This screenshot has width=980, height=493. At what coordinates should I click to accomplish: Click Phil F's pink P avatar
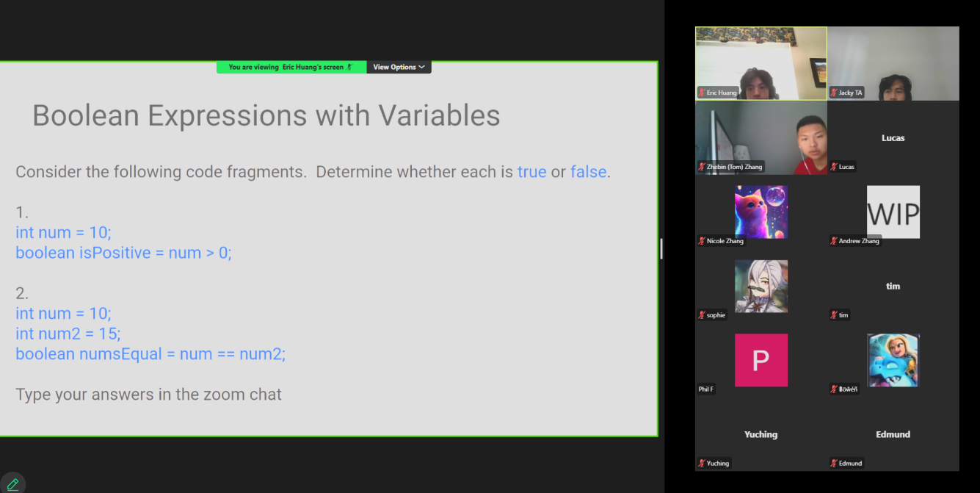point(761,360)
